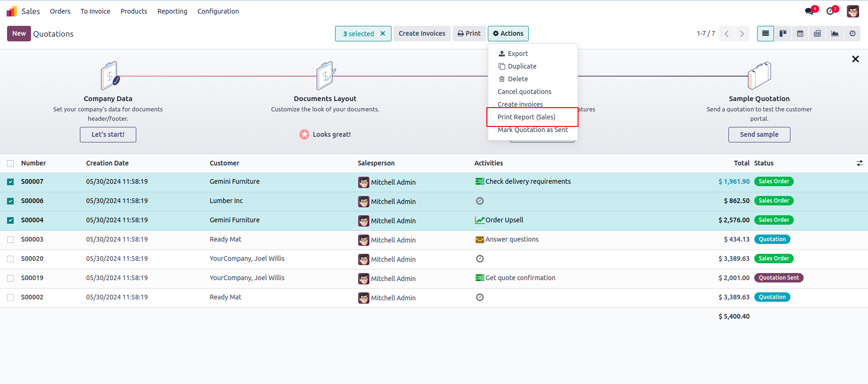Sort by the Number column header
This screenshot has width=868, height=384.
33,163
